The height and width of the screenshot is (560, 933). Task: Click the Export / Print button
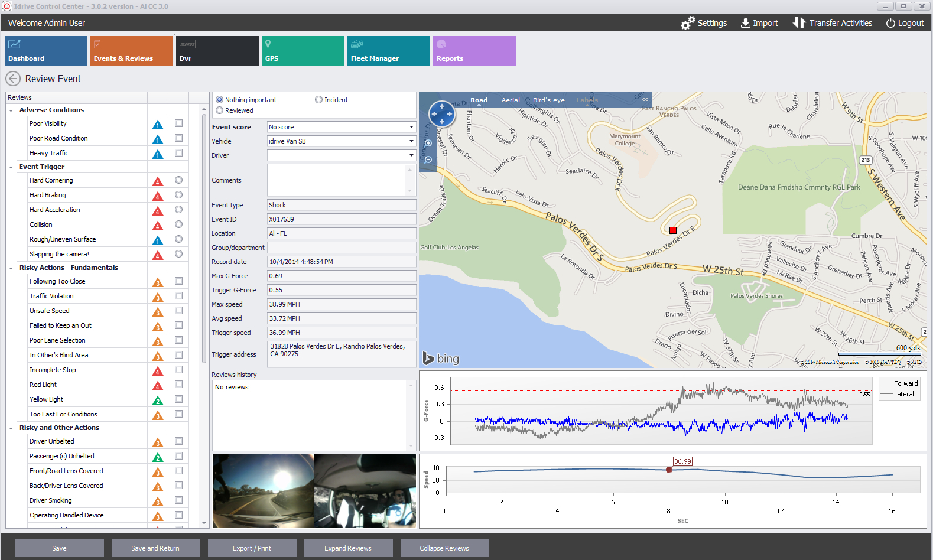point(252,548)
